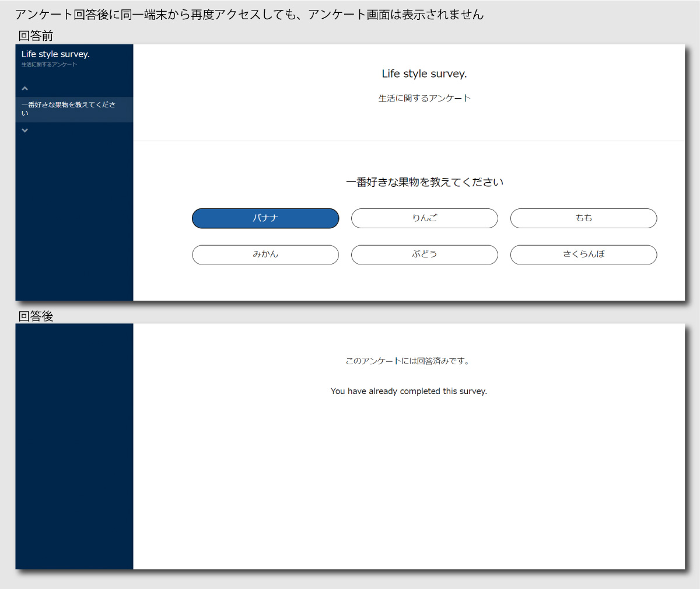Screen dimensions: 700x589
Task: Click the centered question heading about favorite fruit
Action: (x=424, y=182)
